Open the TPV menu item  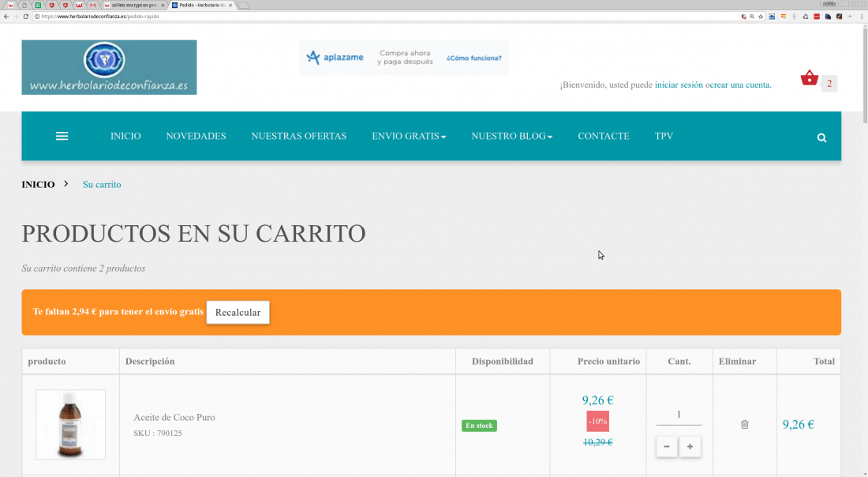click(664, 137)
